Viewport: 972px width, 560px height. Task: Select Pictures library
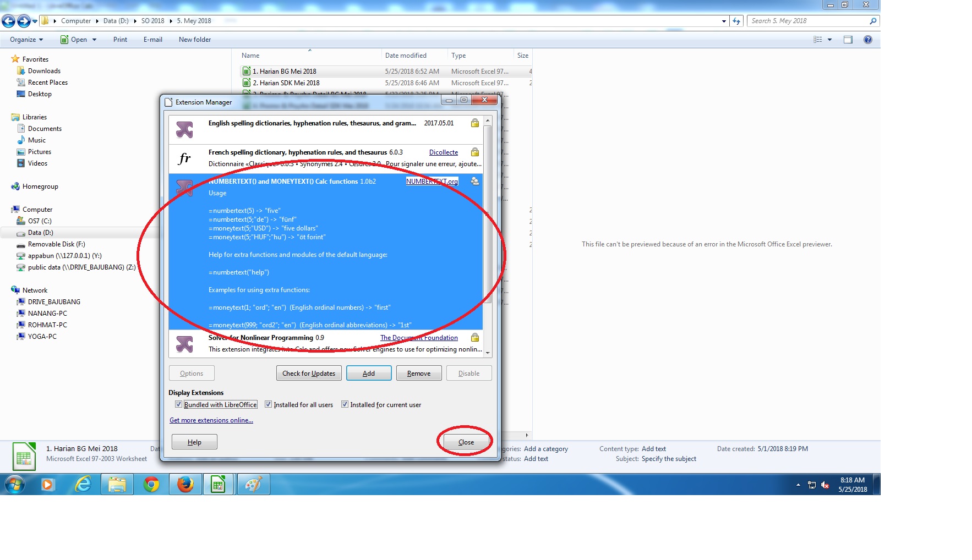point(39,152)
